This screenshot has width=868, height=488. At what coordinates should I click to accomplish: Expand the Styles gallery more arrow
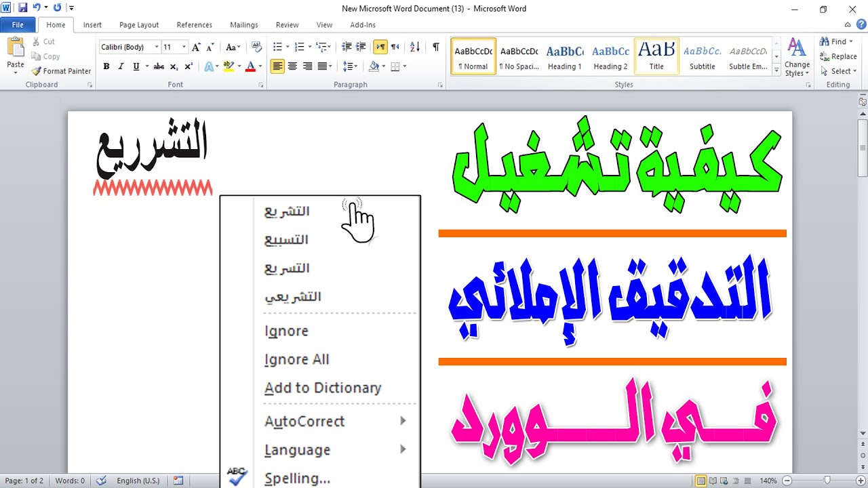click(x=776, y=68)
